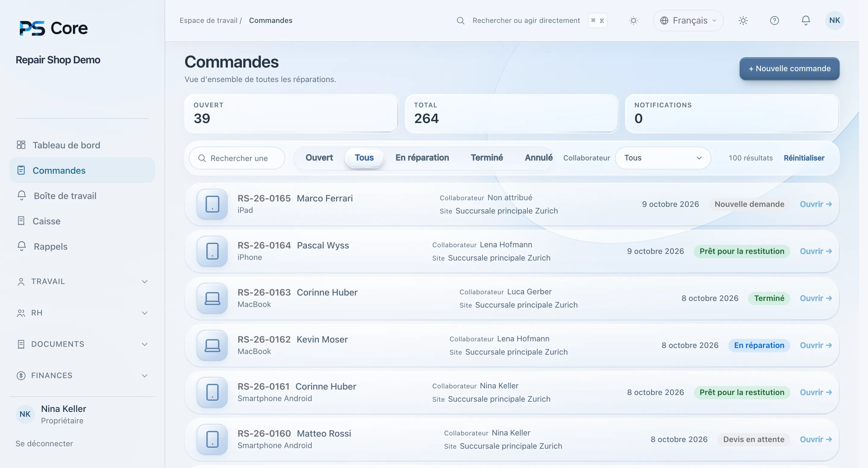Select the En réparation filter tab
This screenshot has width=868, height=468.
tap(422, 157)
